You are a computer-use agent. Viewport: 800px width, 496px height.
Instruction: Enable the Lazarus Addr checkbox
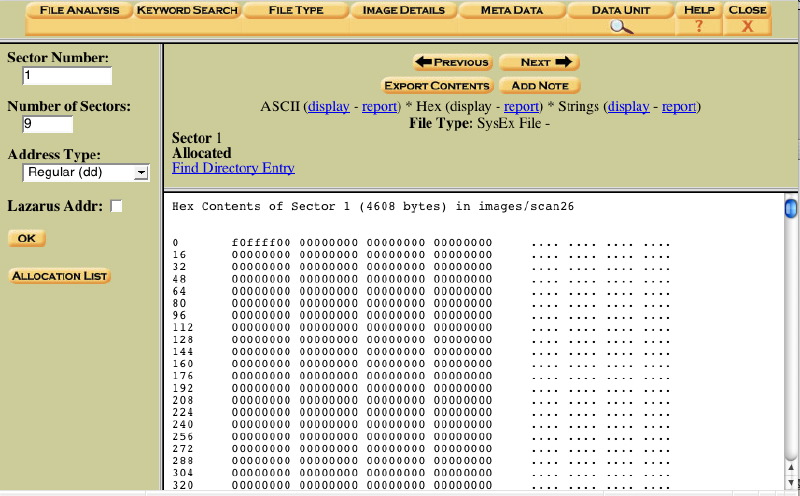pos(116,206)
